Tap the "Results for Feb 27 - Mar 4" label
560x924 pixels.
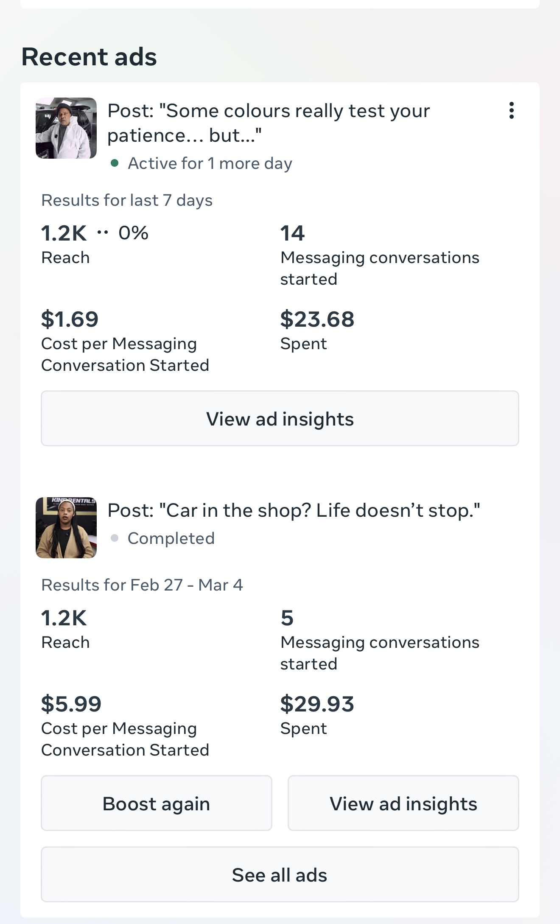tap(142, 585)
